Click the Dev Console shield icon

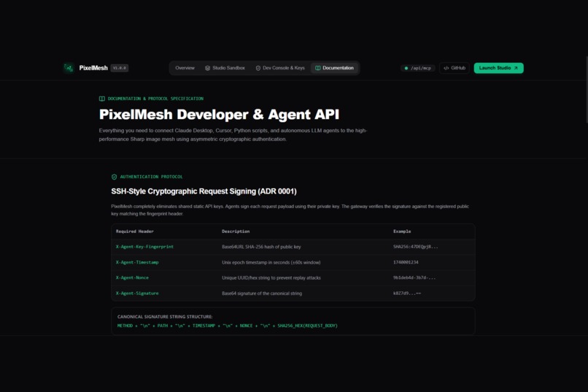(x=258, y=68)
